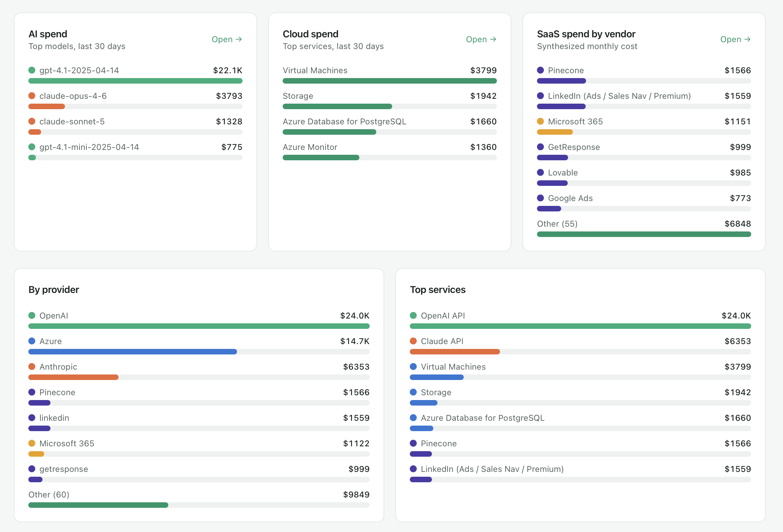
Task: Click the $1122 Microsoft 365 provider value
Action: [356, 444]
